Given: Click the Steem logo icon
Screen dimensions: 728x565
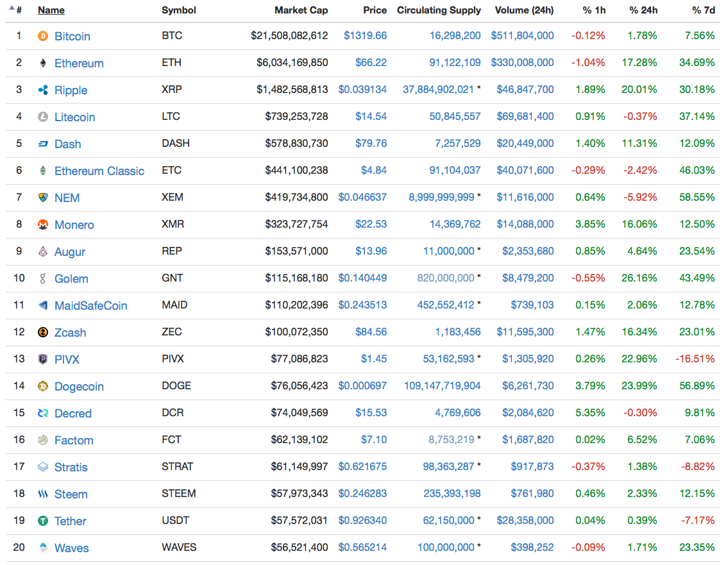Looking at the screenshot, I should [43, 494].
